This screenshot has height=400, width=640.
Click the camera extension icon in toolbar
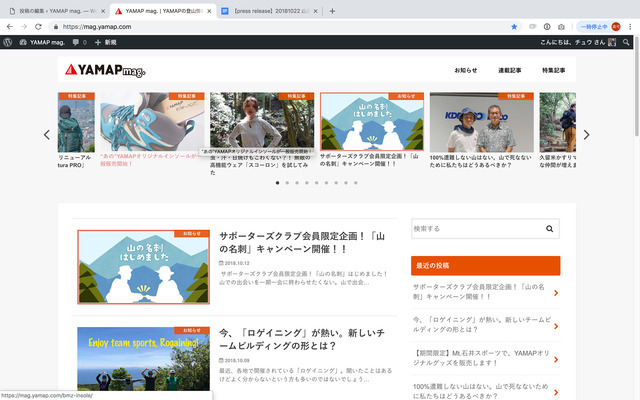click(x=561, y=27)
